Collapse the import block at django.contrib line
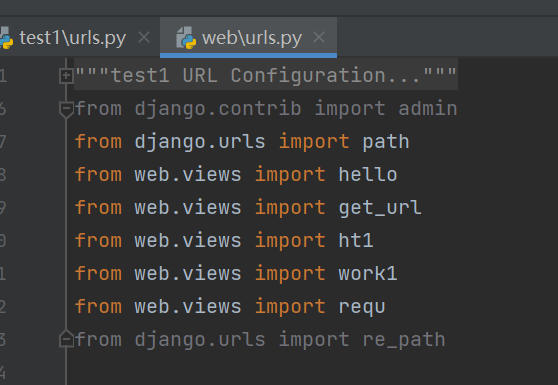The height and width of the screenshot is (385, 558). (x=66, y=109)
